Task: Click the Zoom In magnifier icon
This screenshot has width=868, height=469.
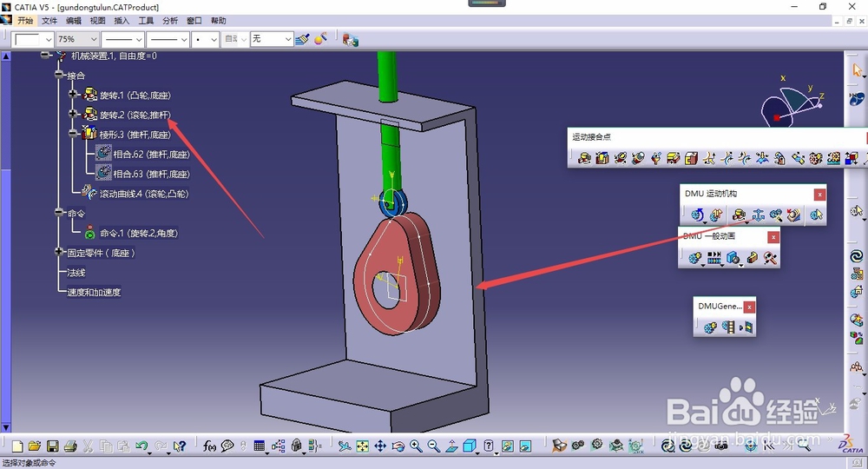Action: (416, 446)
